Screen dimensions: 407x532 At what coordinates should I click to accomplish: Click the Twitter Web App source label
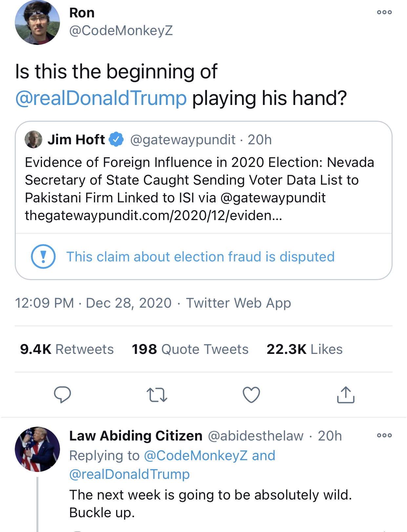tap(238, 303)
